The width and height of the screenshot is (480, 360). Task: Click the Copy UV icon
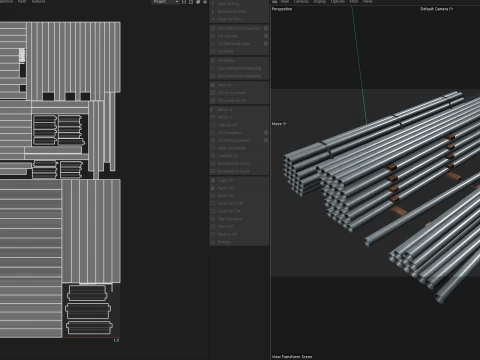coord(213,180)
